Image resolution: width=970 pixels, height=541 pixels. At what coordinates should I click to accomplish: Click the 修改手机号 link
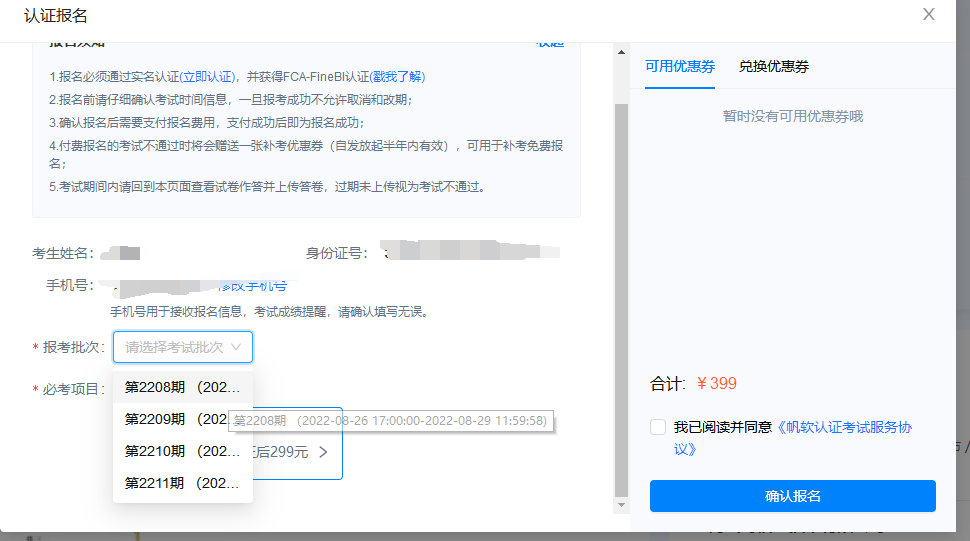coord(252,286)
